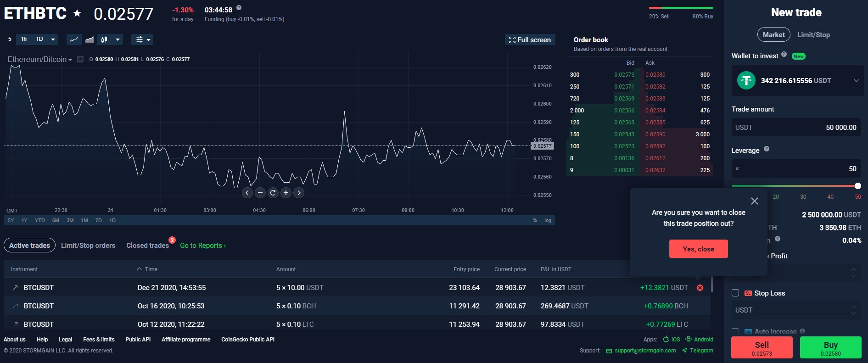
Task: Focus the Leverage multiplier input
Action: pyautogui.click(x=797, y=168)
